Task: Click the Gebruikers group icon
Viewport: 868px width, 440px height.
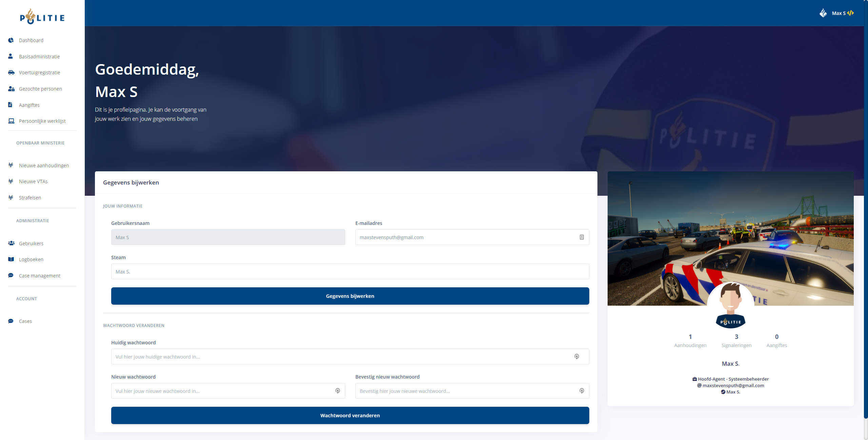Action: 11,243
